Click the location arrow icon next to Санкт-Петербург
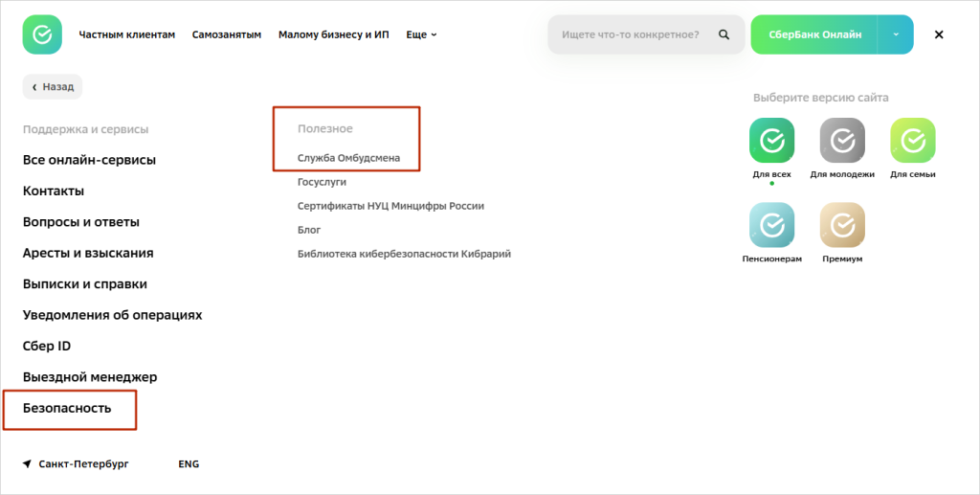 [x=27, y=463]
